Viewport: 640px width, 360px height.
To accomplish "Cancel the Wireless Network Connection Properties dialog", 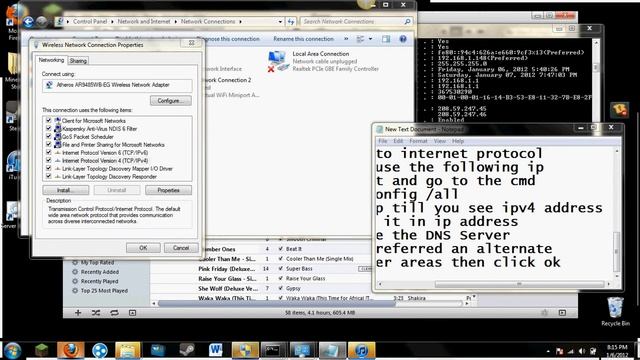I will 181,248.
